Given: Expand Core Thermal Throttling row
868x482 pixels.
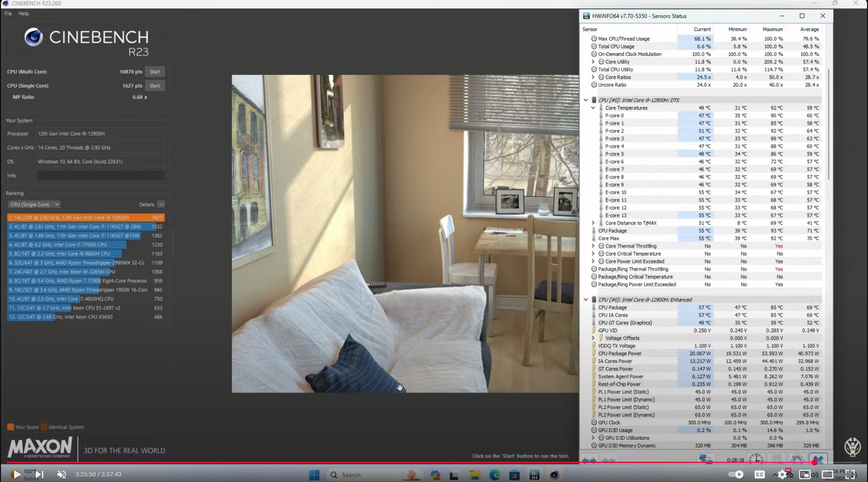Looking at the screenshot, I should coord(593,246).
